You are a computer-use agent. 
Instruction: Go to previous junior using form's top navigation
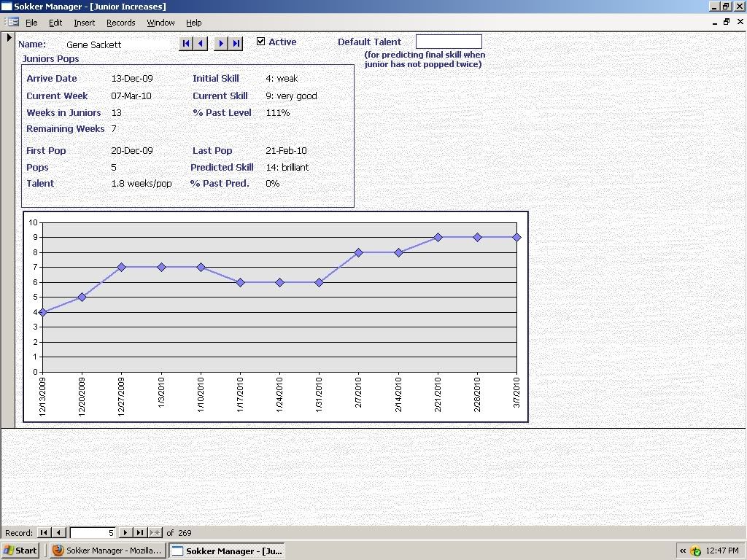tap(201, 44)
